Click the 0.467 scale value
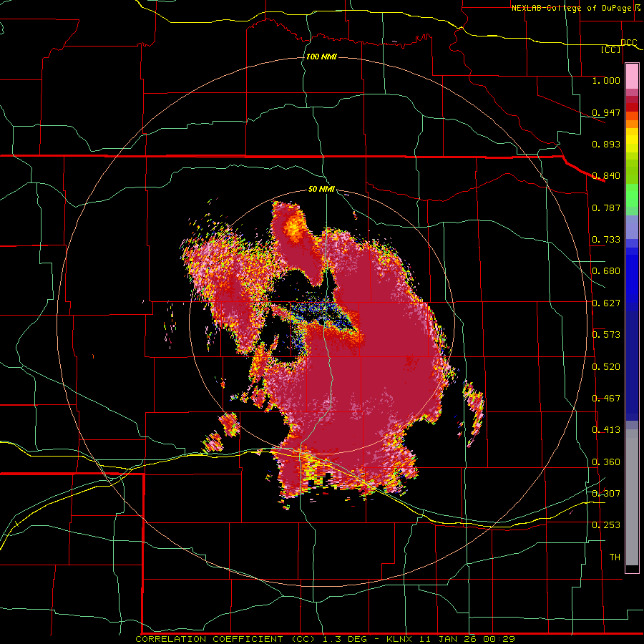This screenshot has height=644, width=644. coord(606,399)
